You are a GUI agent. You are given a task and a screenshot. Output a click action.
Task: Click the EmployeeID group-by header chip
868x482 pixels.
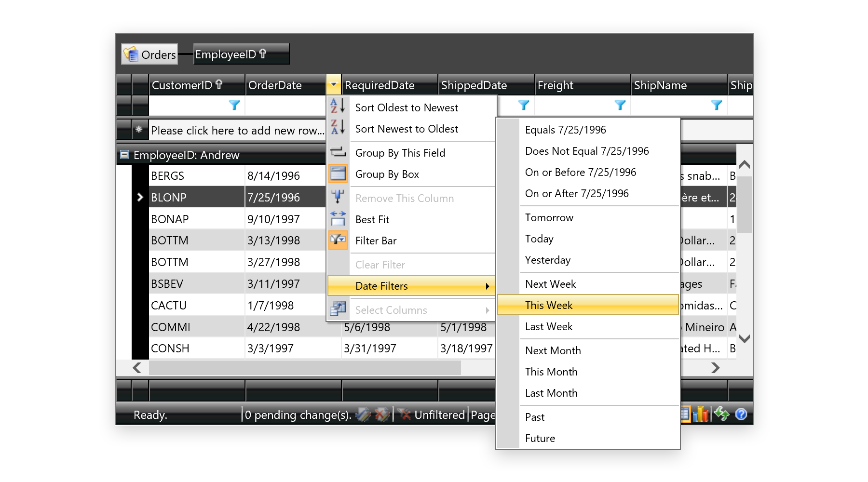241,54
